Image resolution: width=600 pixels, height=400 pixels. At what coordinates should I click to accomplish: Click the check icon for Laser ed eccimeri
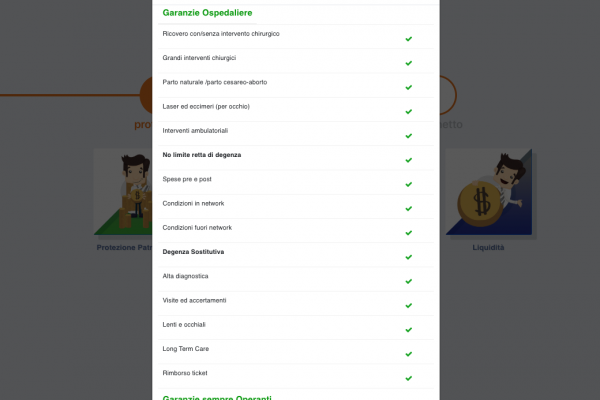(x=409, y=112)
